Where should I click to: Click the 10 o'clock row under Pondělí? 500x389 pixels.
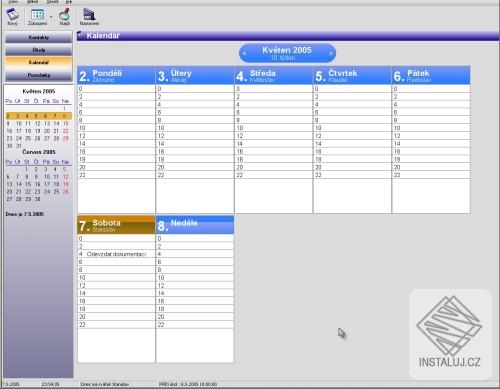(x=116, y=128)
